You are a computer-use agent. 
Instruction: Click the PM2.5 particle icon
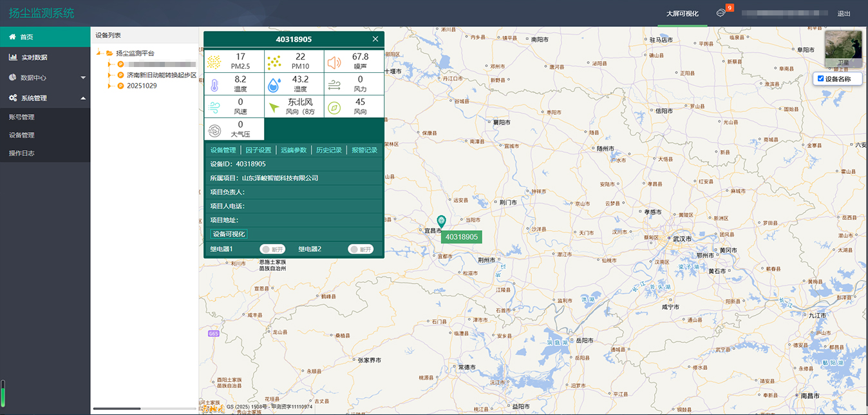click(215, 62)
